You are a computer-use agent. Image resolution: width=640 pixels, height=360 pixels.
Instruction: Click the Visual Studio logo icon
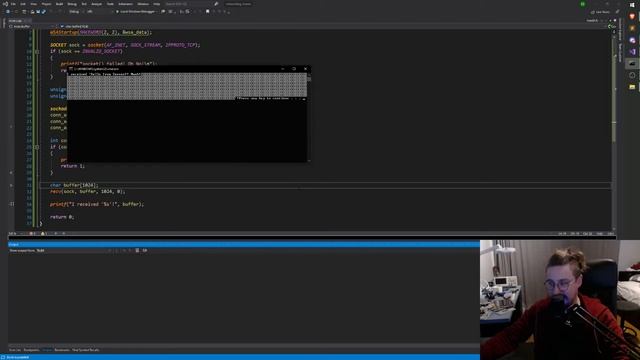point(5,4)
